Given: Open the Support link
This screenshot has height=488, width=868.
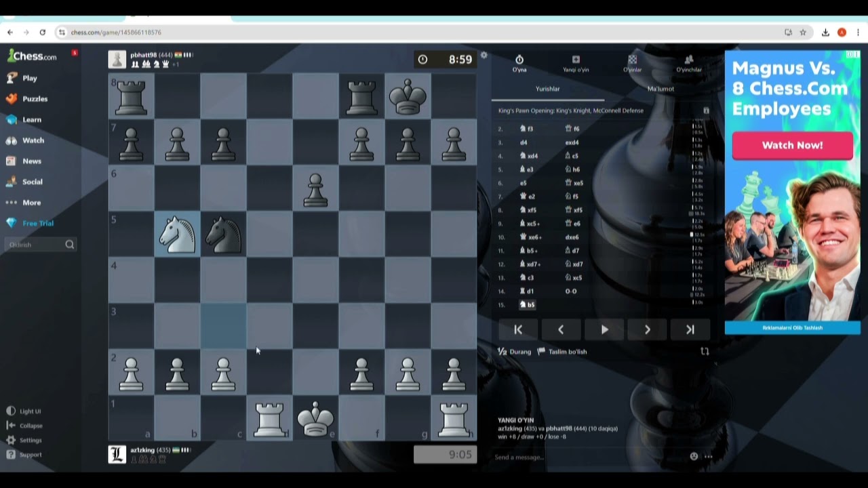Looking at the screenshot, I should (24, 455).
